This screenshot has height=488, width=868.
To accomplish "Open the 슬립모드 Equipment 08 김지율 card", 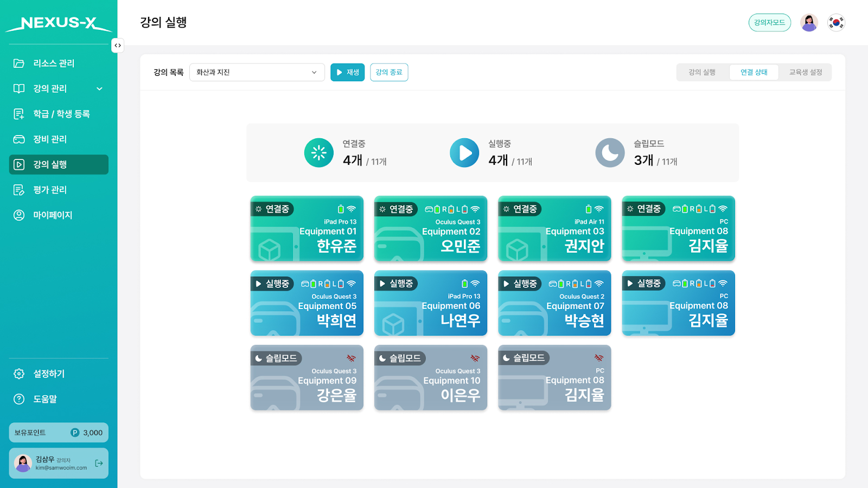I will tap(554, 377).
